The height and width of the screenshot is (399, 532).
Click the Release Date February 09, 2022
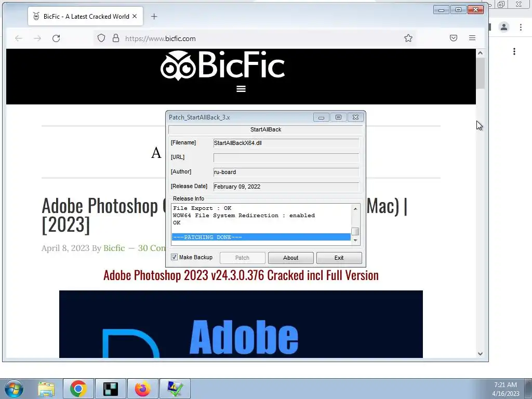pos(286,187)
